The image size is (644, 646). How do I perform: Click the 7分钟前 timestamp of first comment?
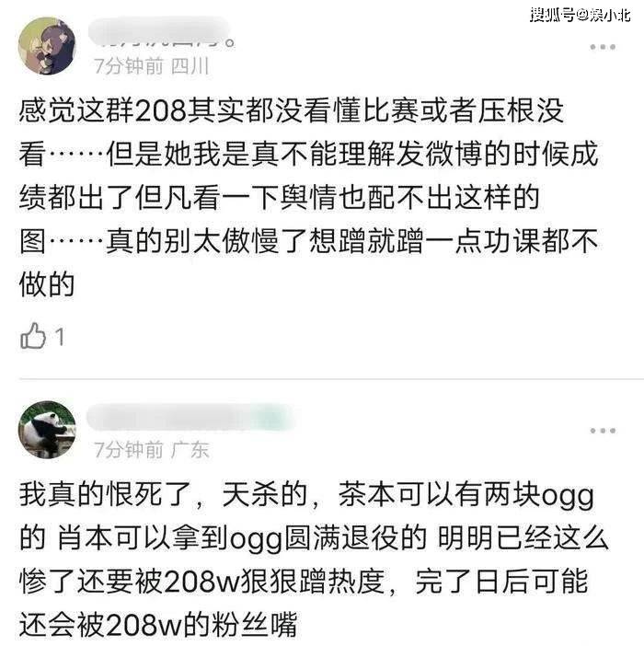tap(129, 66)
